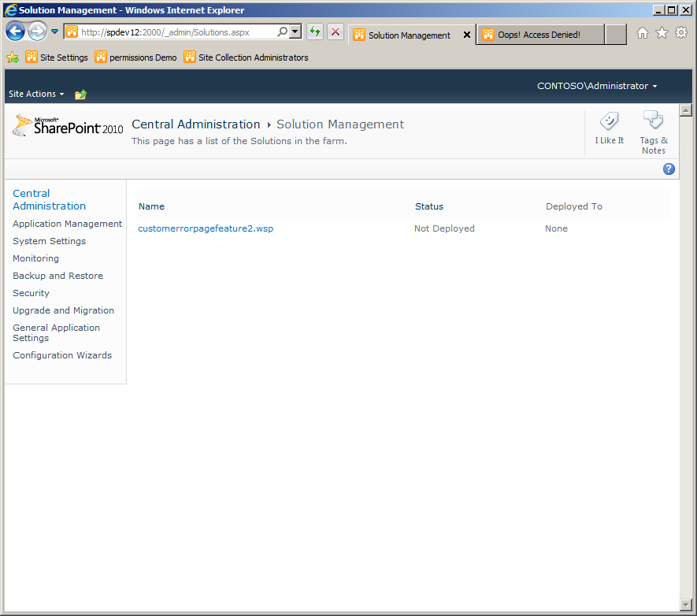Click the scrollbar down arrow
Viewport: 697px width, 616px height.
686,604
